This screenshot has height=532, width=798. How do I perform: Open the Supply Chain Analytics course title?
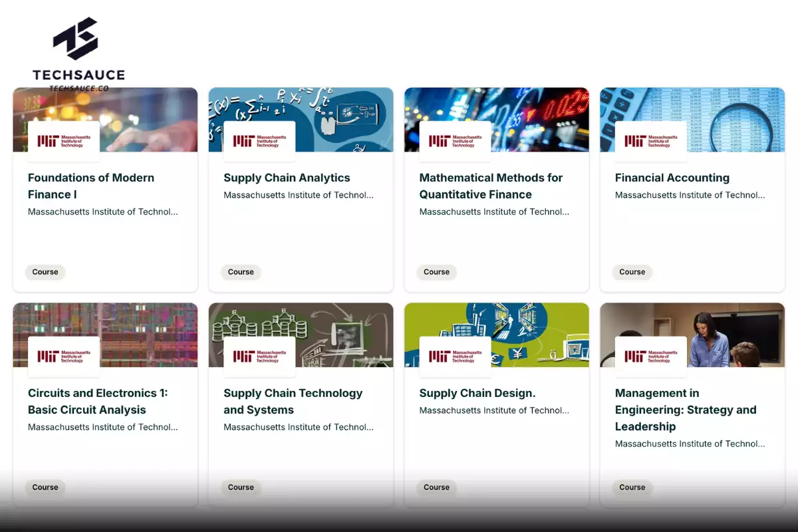point(287,178)
